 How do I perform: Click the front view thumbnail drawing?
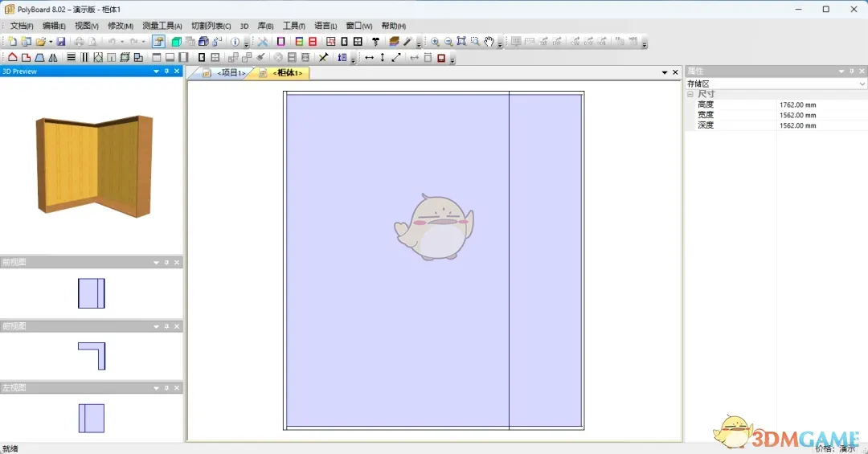92,293
